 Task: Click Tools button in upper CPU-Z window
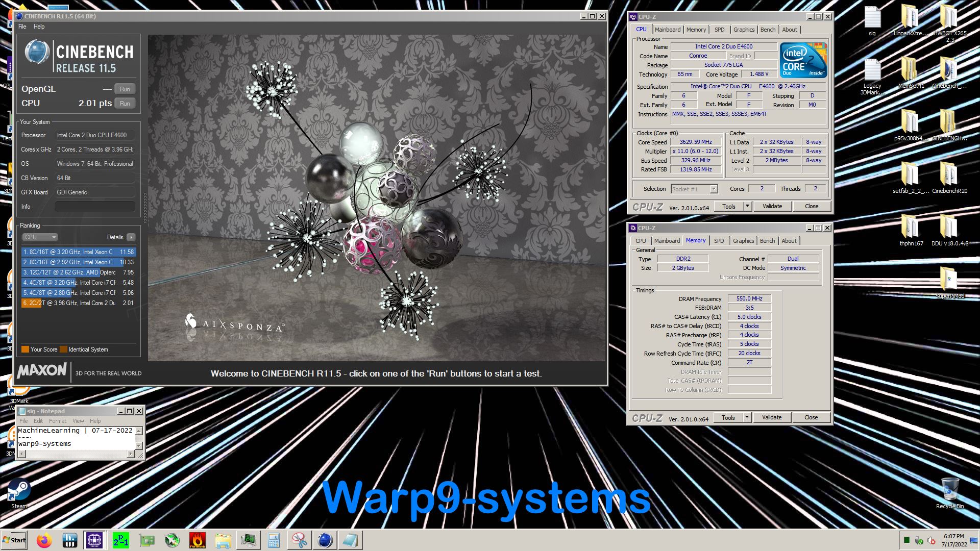point(729,206)
